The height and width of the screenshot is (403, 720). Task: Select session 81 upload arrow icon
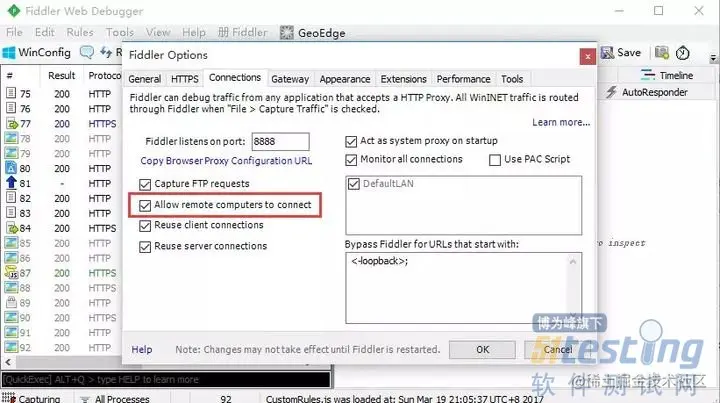coord(11,183)
